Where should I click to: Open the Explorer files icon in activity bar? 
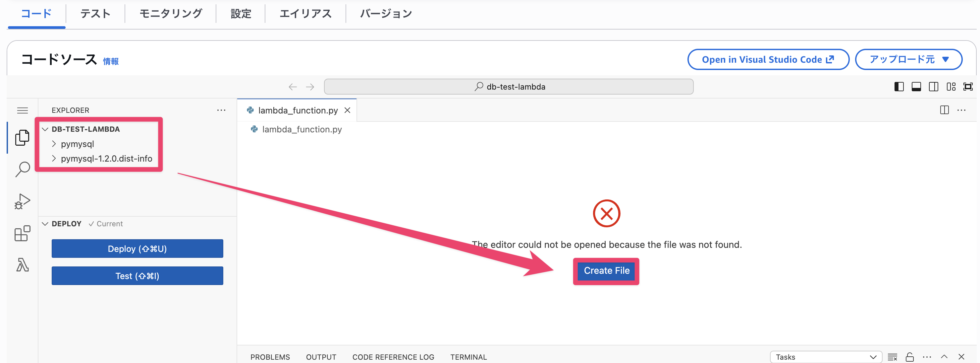(22, 137)
